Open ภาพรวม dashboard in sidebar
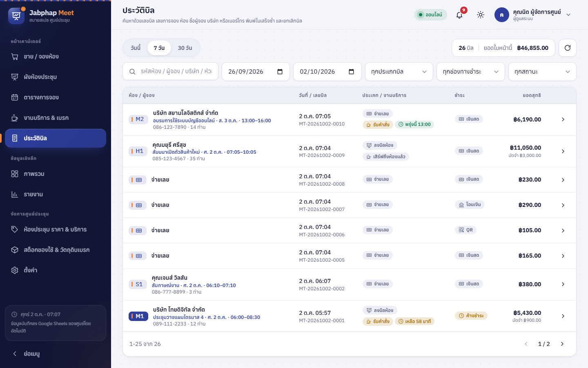The width and height of the screenshot is (588, 368). [56, 174]
